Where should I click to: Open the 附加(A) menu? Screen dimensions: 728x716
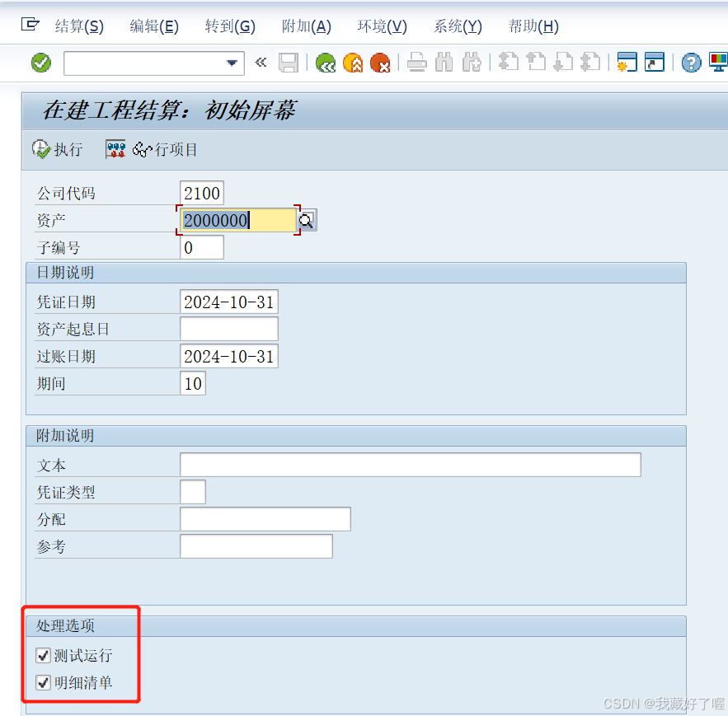pyautogui.click(x=307, y=26)
